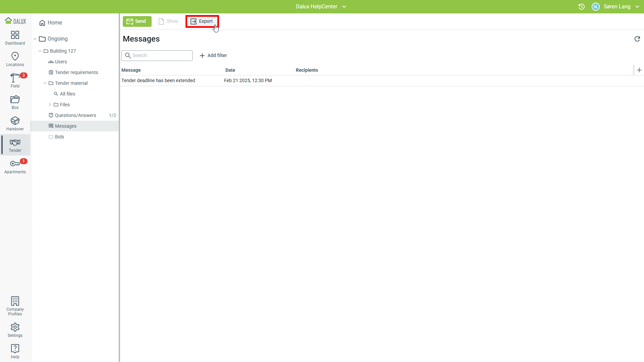The image size is (644, 362).
Task: Open the Handover module icon
Action: 15,121
